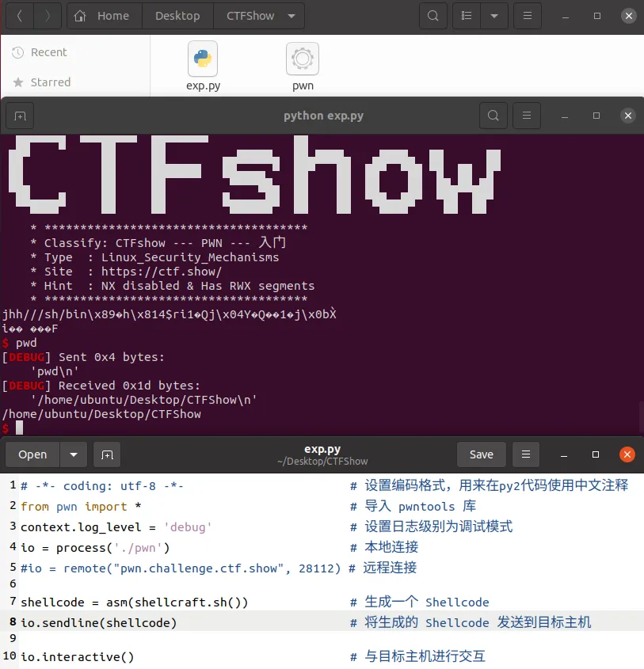Screen dimensions: 644x669
Task: Open Home folder in path bar
Action: (104, 16)
